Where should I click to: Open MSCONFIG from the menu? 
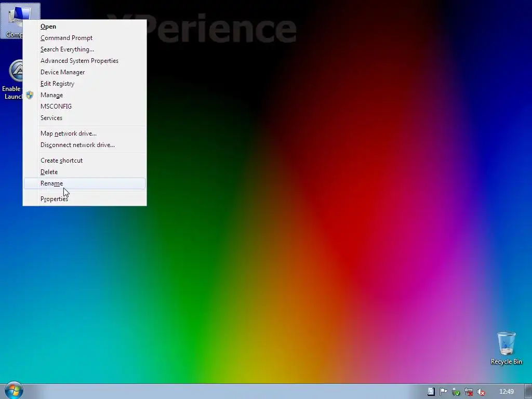pos(85,107)
